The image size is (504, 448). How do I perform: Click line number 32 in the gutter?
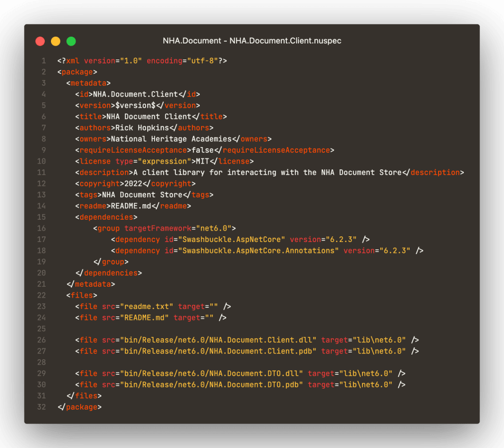tap(41, 407)
